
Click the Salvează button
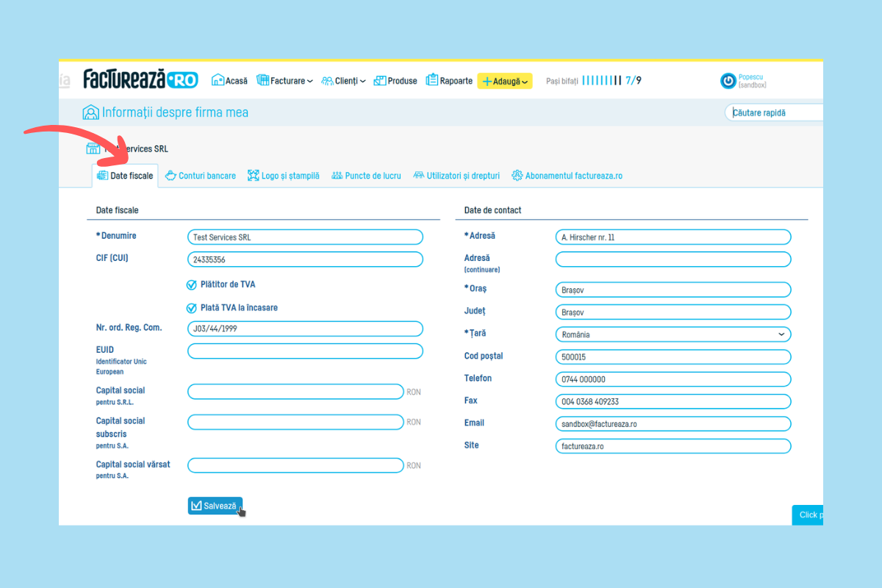215,506
